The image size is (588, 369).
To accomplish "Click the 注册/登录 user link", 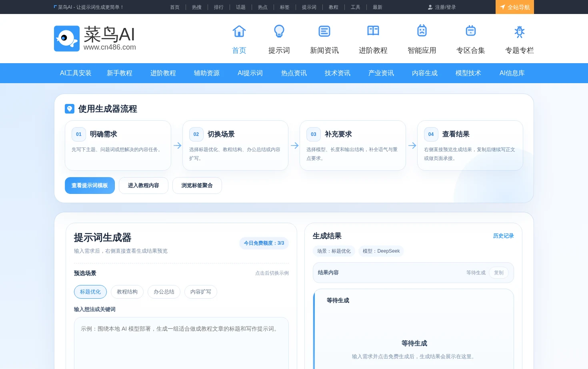I will 442,7.
